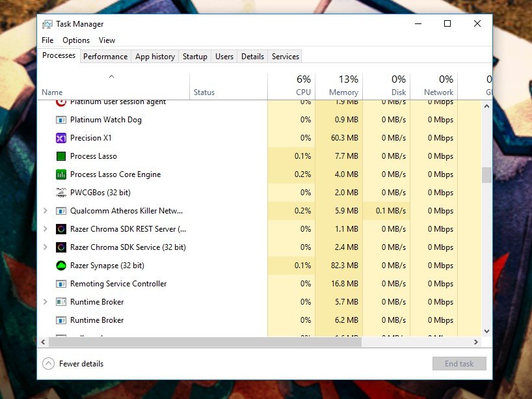Sort by the Status column header
Image resolution: width=532 pixels, height=399 pixels.
pos(228,87)
